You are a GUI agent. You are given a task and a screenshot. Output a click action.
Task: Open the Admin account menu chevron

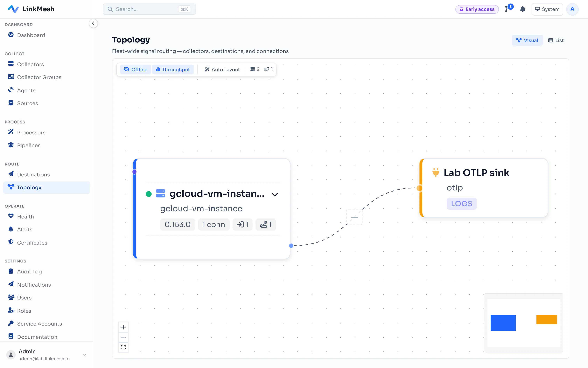tap(85, 355)
